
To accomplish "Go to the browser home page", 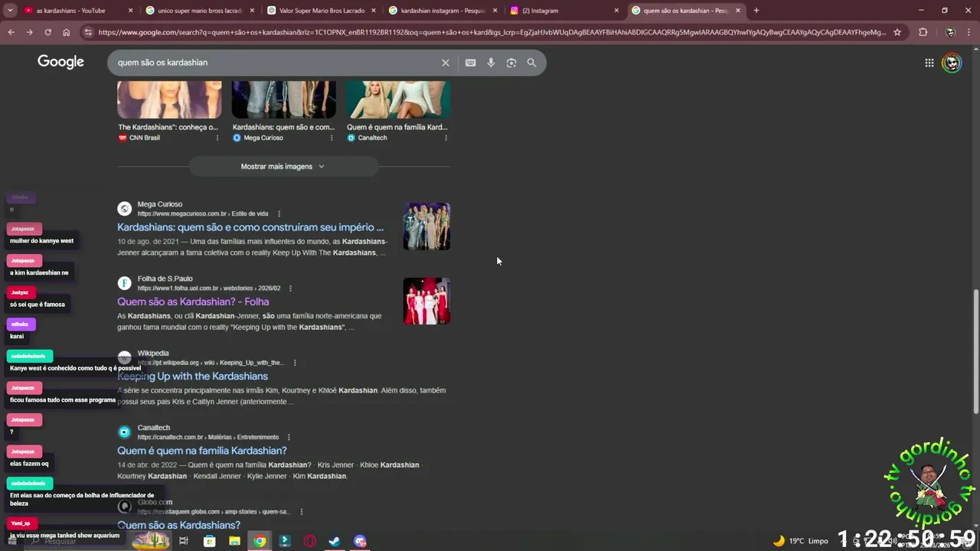I will (x=66, y=32).
